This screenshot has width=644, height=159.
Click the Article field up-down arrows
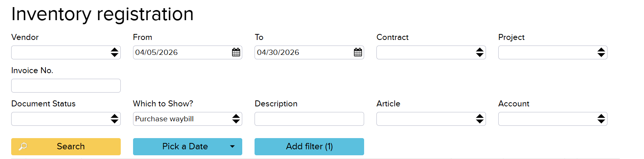(480, 119)
